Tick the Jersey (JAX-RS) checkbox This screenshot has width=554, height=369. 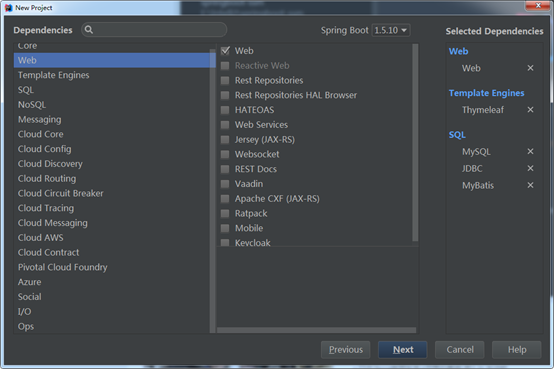pyautogui.click(x=225, y=140)
